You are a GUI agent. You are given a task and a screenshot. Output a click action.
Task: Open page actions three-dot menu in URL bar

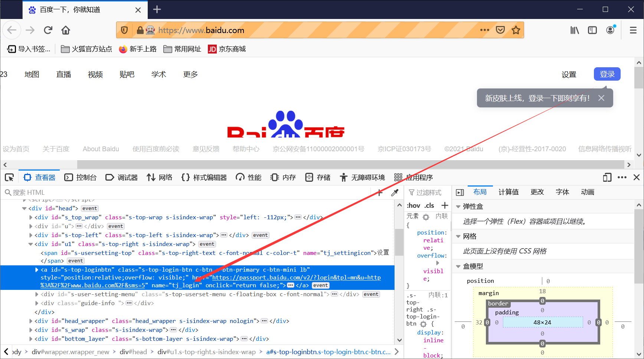coord(484,30)
